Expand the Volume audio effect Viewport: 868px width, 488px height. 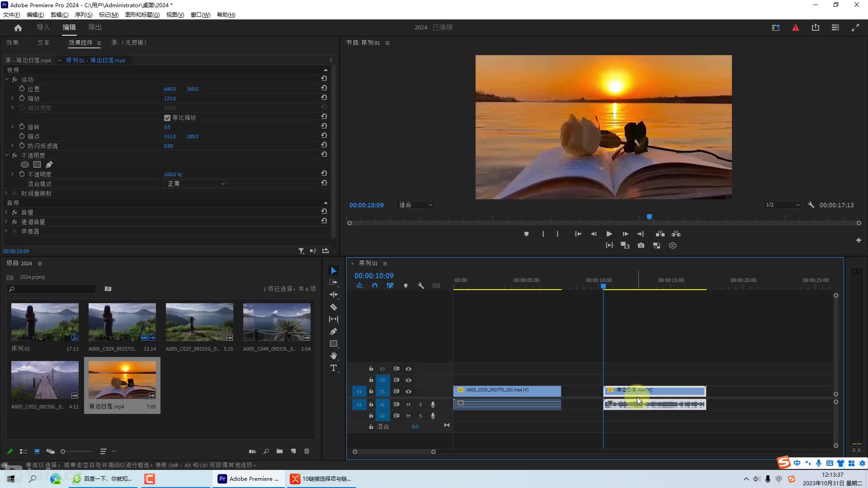click(6, 212)
